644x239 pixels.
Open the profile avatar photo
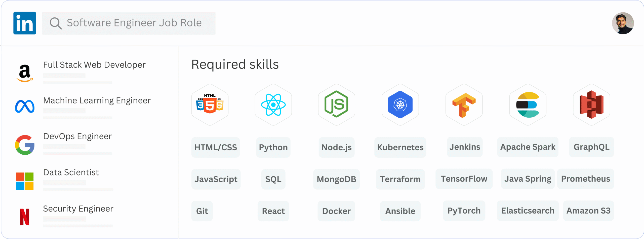(x=623, y=23)
